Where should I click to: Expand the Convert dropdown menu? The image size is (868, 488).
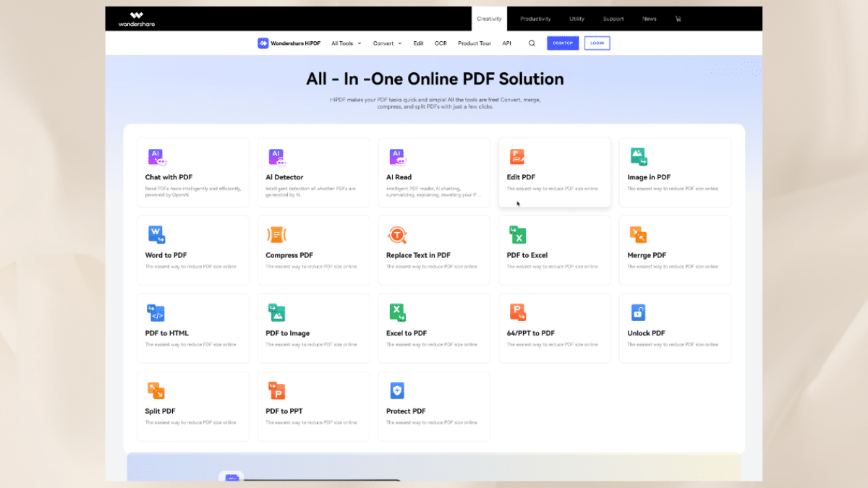[x=387, y=43]
